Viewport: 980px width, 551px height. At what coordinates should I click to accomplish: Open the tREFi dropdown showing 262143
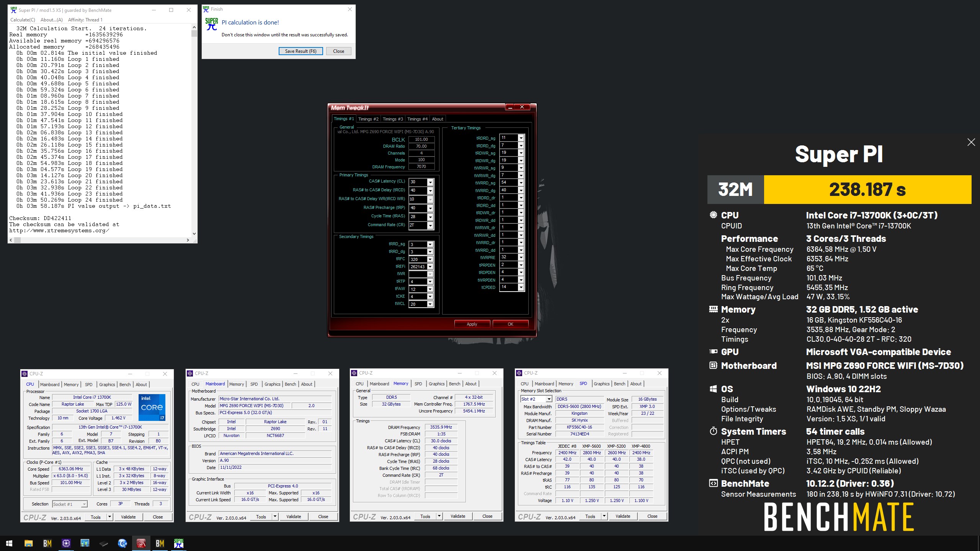[x=430, y=267]
